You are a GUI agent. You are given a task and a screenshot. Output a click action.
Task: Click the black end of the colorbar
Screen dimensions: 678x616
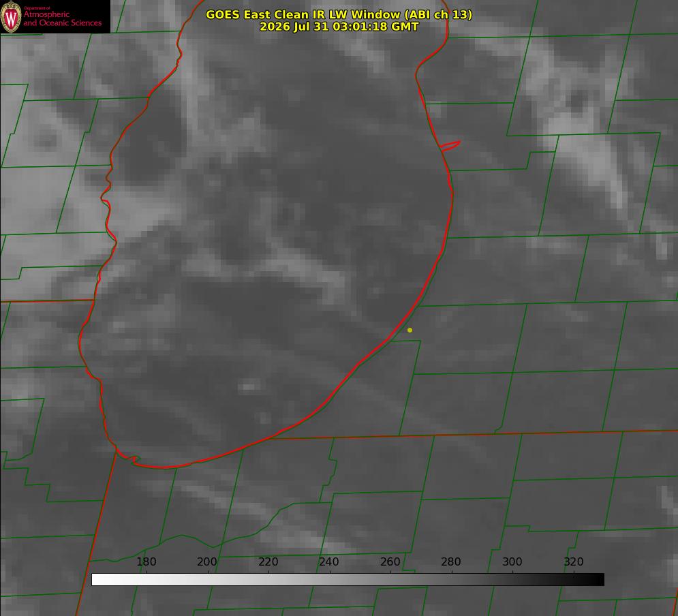tap(597, 580)
